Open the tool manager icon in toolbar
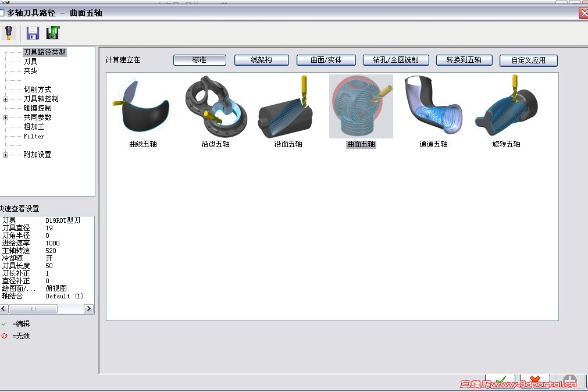Image resolution: width=588 pixels, height=392 pixels. 9,33
